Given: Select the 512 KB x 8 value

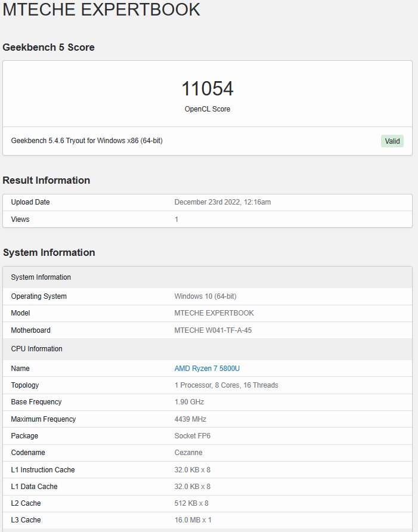Looking at the screenshot, I should [x=191, y=503].
